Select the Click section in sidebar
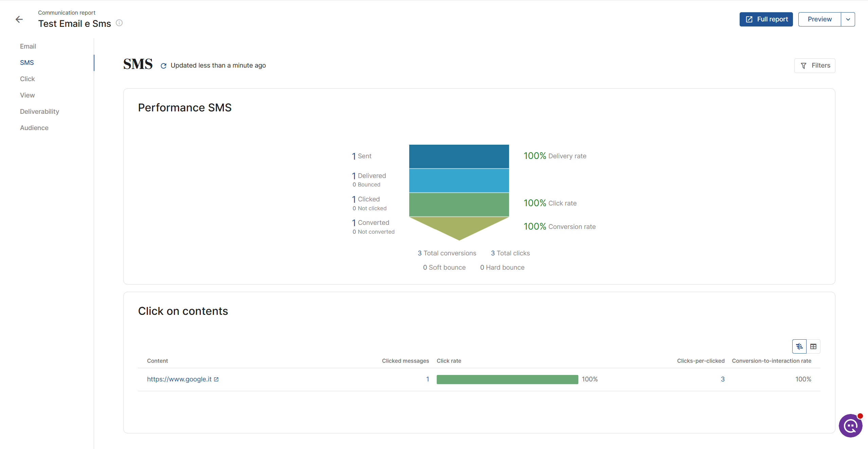The width and height of the screenshot is (868, 449). (28, 79)
